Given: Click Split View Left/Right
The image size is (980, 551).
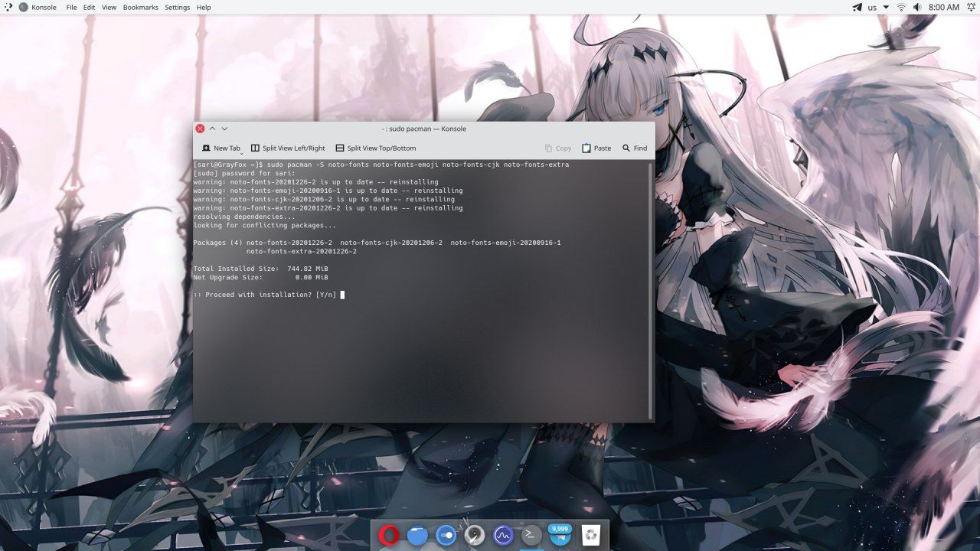Looking at the screenshot, I should coord(287,148).
